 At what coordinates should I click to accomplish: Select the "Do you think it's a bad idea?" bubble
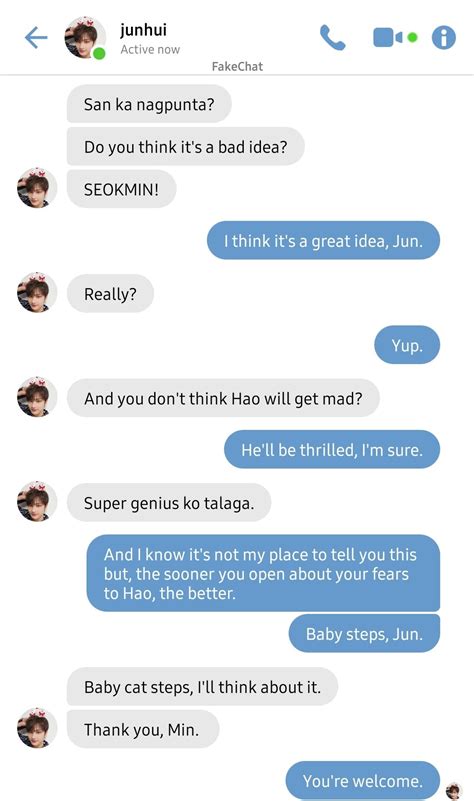(x=186, y=147)
